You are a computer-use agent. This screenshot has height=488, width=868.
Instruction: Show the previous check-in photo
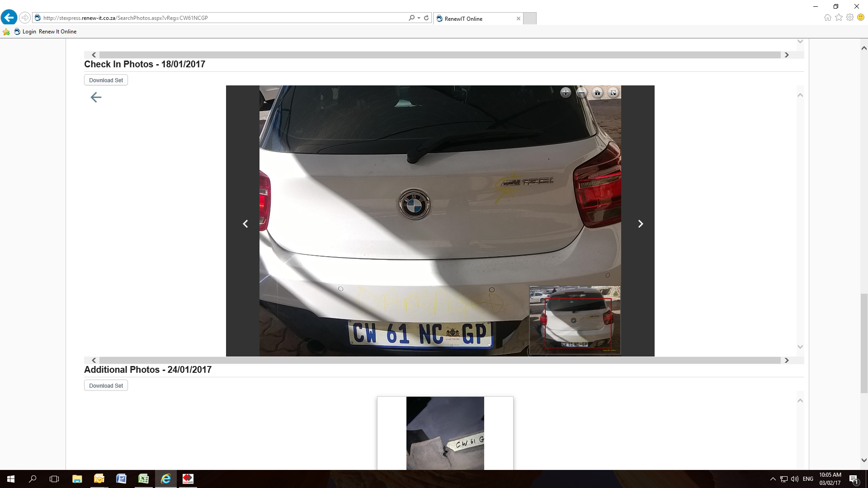click(x=245, y=224)
